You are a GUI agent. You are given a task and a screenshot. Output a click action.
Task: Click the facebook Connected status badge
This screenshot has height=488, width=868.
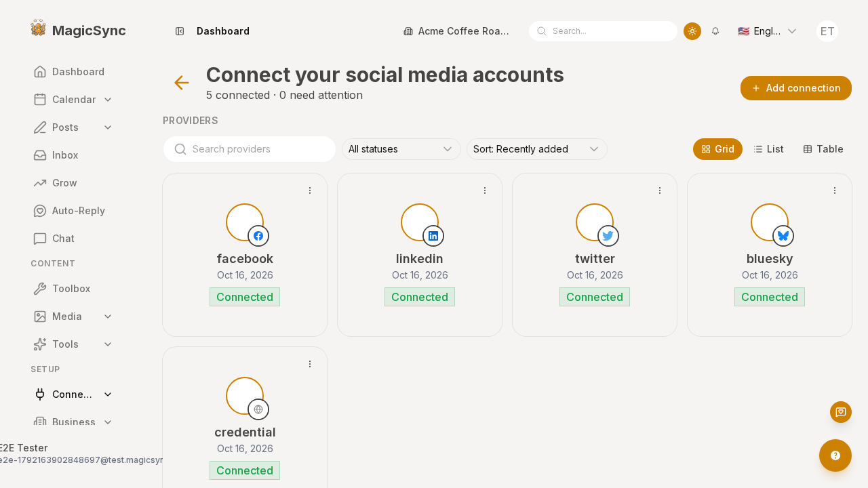pyautogui.click(x=245, y=297)
